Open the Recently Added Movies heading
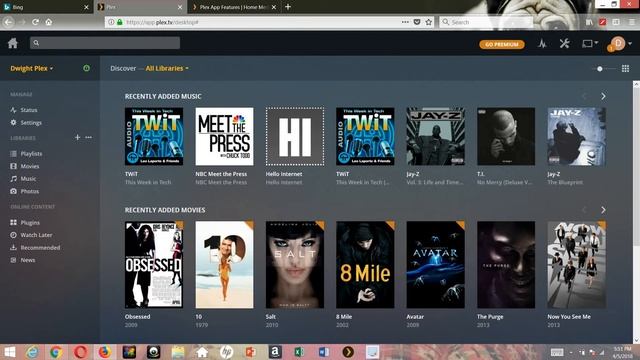 165,210
